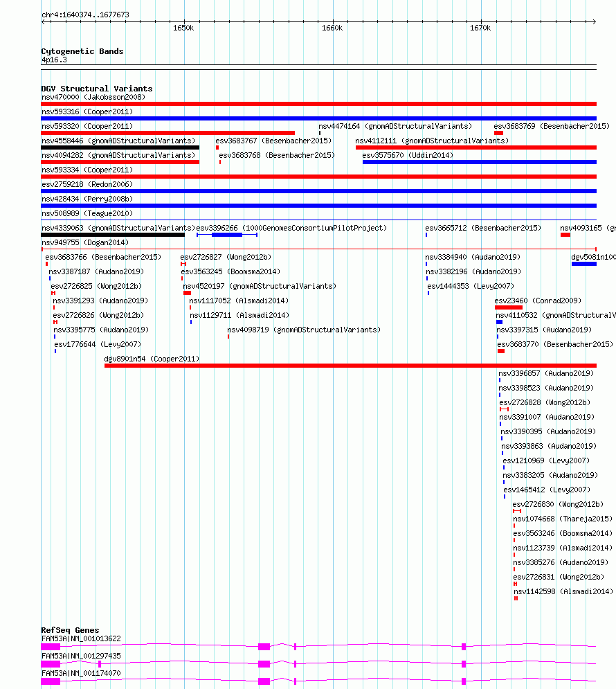Viewport: 616px width, 689px height.
Task: Open nsv3395775 (Audano2019) label
Action: [102, 329]
